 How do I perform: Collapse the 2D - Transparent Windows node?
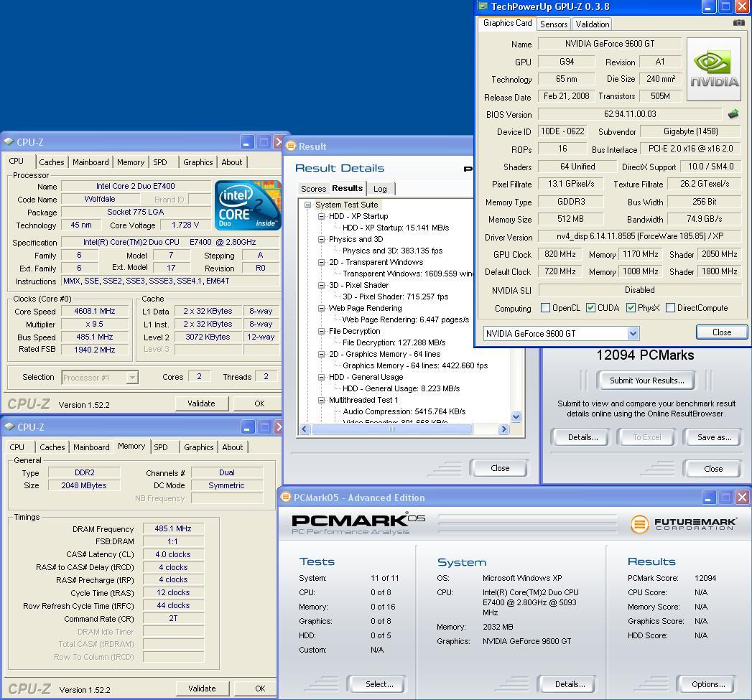[x=321, y=262]
